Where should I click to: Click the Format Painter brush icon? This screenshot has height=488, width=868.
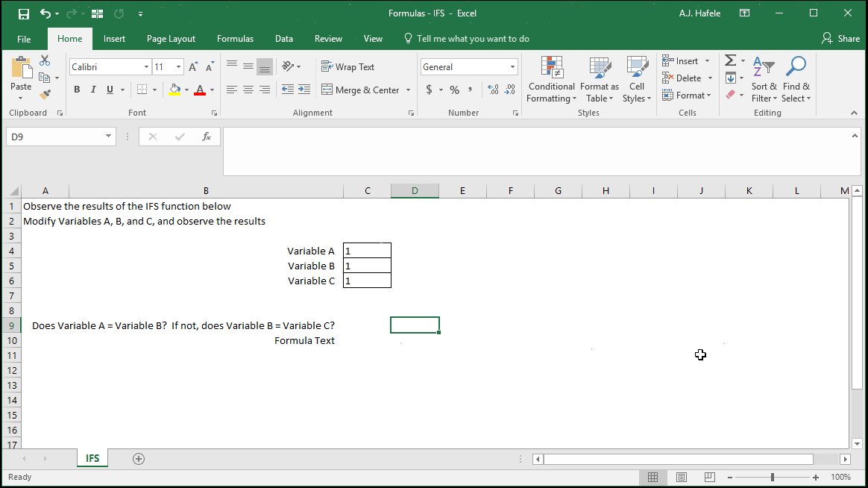click(45, 95)
